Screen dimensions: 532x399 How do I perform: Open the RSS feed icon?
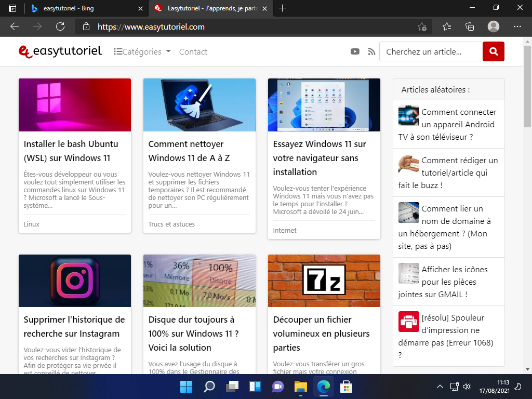click(x=371, y=51)
